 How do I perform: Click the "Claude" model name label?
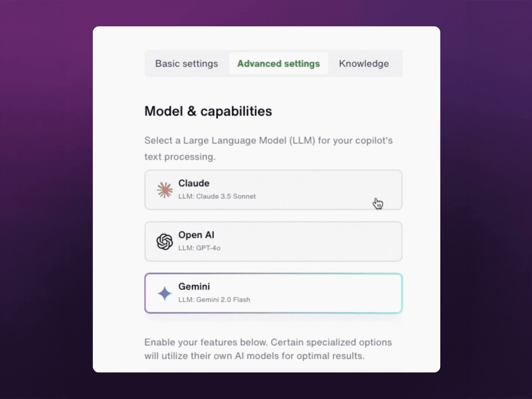(194, 183)
